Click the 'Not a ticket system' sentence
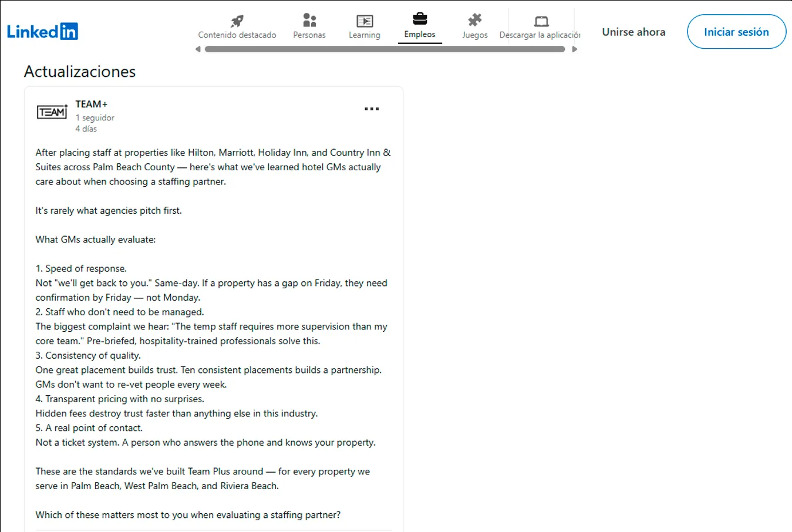 205,443
